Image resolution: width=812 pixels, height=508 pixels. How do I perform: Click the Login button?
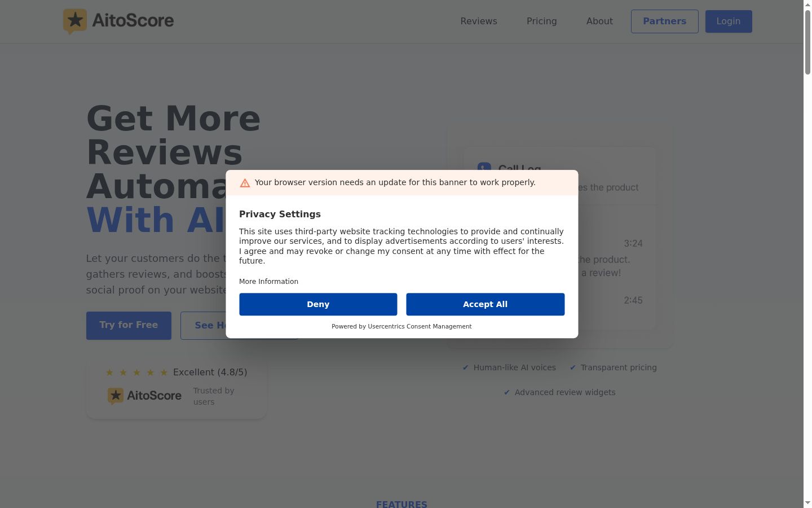pyautogui.click(x=729, y=21)
